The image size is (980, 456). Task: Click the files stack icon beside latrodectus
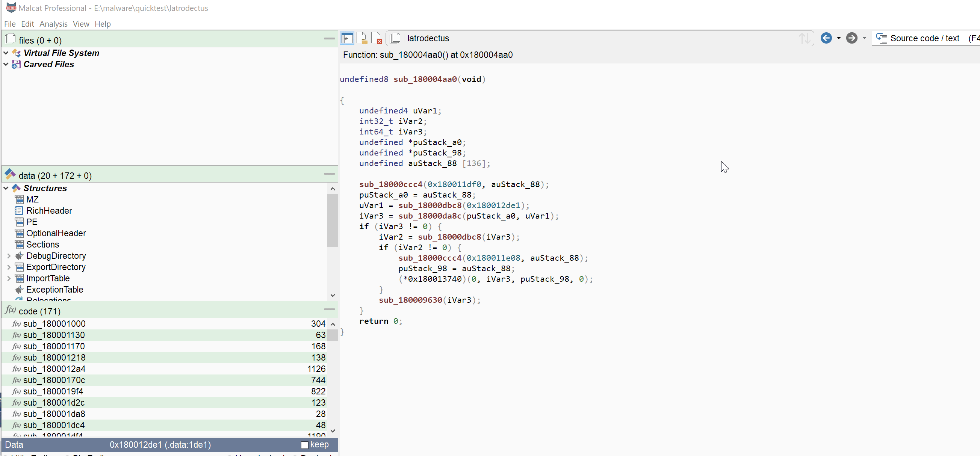click(395, 38)
